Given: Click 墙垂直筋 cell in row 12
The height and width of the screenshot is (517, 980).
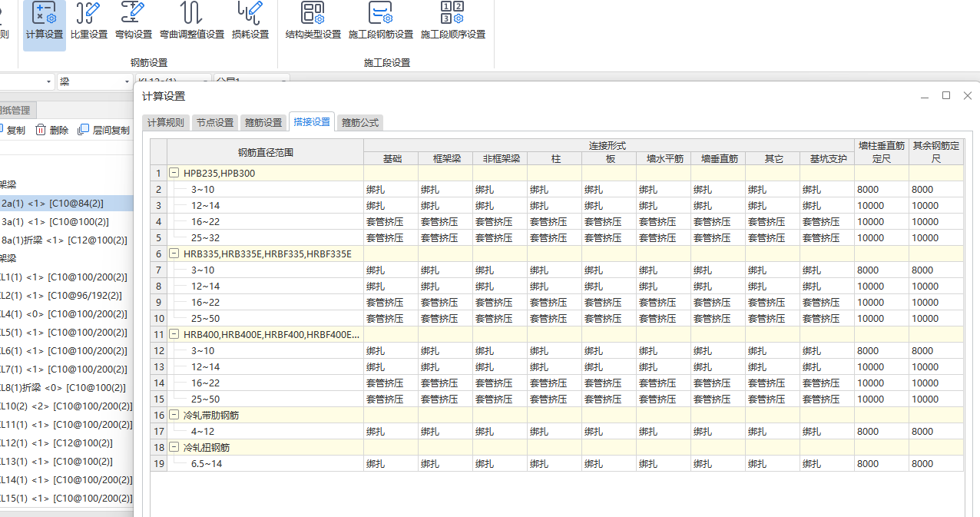Looking at the screenshot, I should [x=718, y=351].
